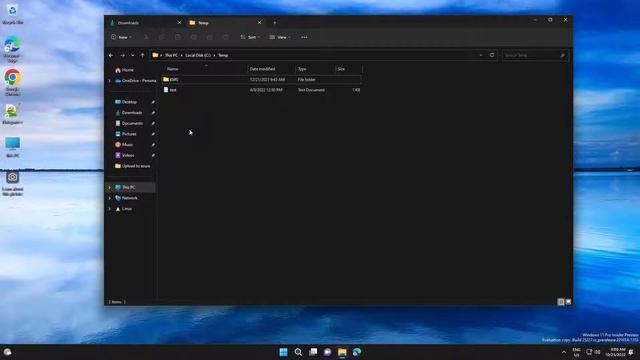This screenshot has height=360, width=640.
Task: Switch to large icons view in the status bar
Action: click(x=568, y=302)
